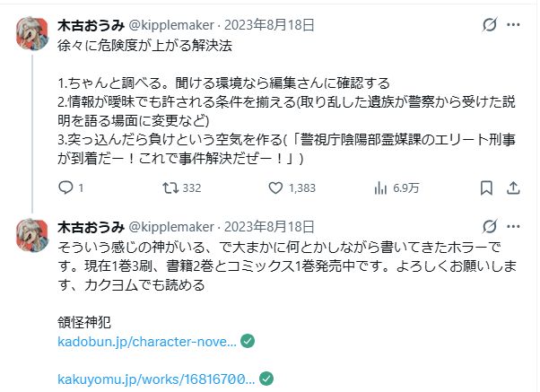This screenshot has height=392, width=540.
Task: Open second tweet's 2023年8月18日 timestamp
Action: coord(273,225)
